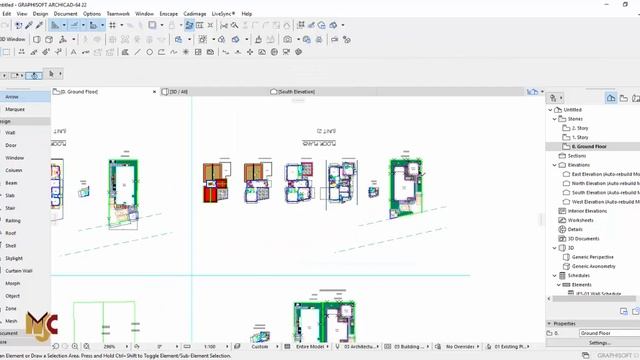
Task: Select 1. Story in Navigator
Action: click(580, 138)
